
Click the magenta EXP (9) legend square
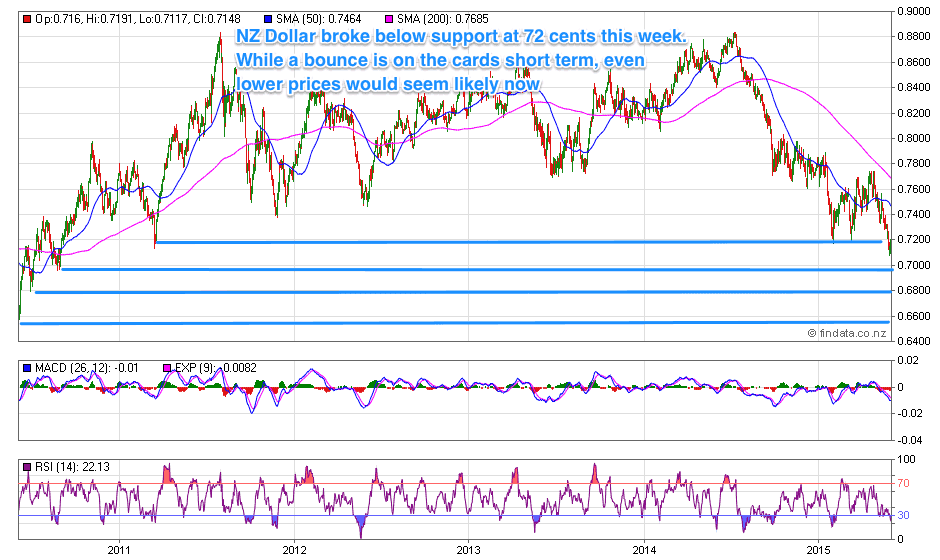167,368
